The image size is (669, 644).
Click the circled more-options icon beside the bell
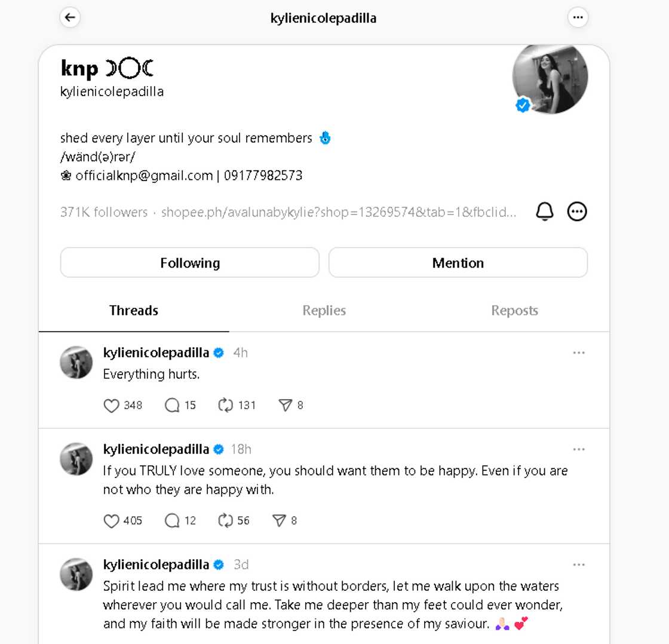[577, 211]
